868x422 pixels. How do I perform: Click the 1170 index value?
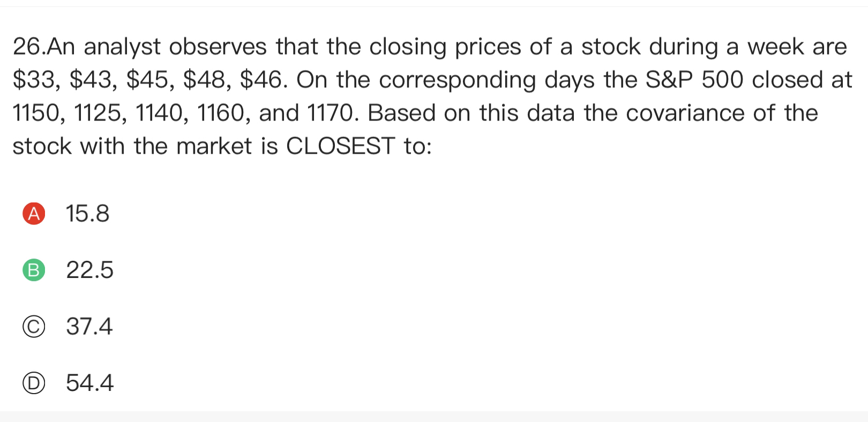[329, 114]
